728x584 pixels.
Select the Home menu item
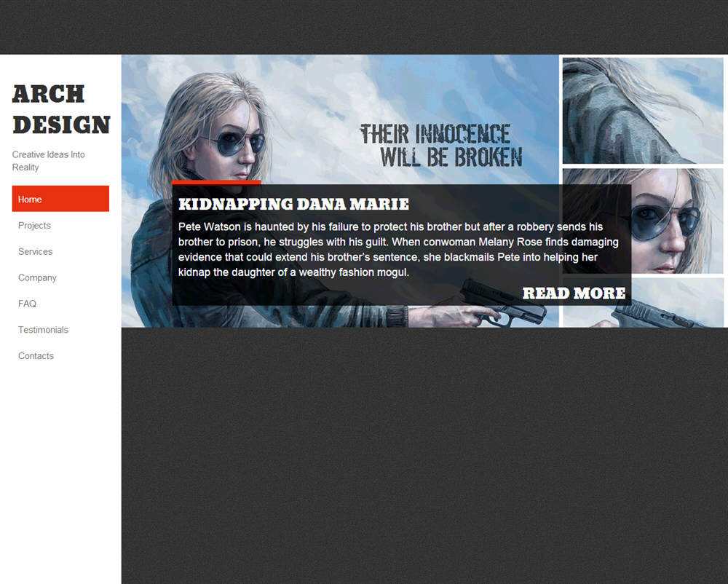point(60,199)
